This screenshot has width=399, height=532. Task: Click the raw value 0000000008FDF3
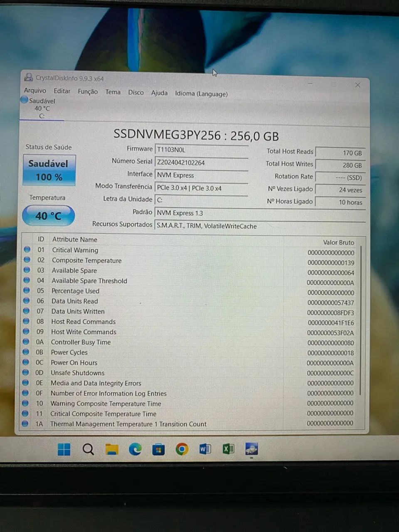pos(331,313)
